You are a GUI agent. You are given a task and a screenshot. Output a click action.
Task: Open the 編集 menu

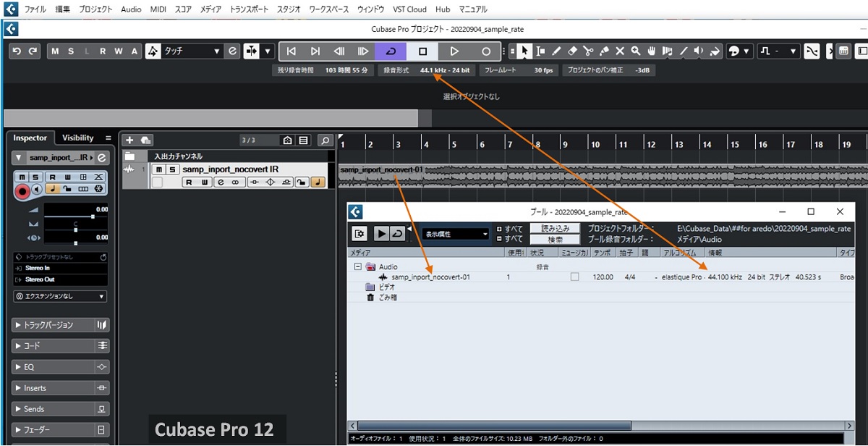pyautogui.click(x=63, y=9)
